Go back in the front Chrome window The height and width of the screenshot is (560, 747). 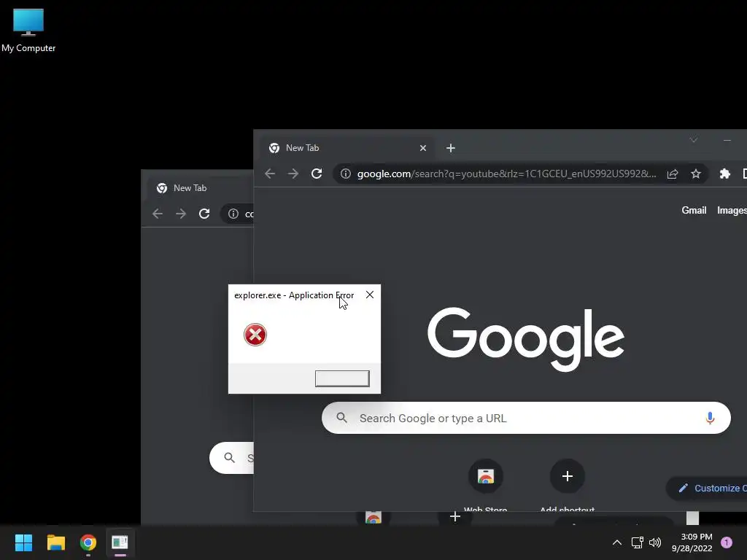[270, 174]
